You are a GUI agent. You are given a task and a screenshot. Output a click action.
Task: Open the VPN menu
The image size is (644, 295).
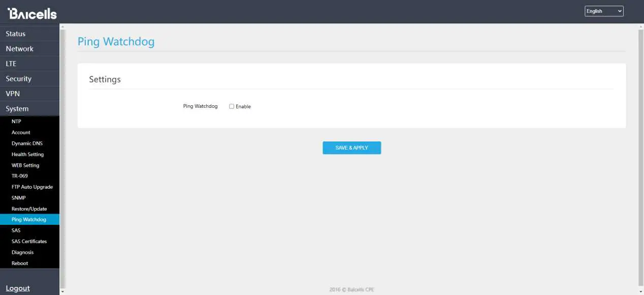tap(29, 94)
